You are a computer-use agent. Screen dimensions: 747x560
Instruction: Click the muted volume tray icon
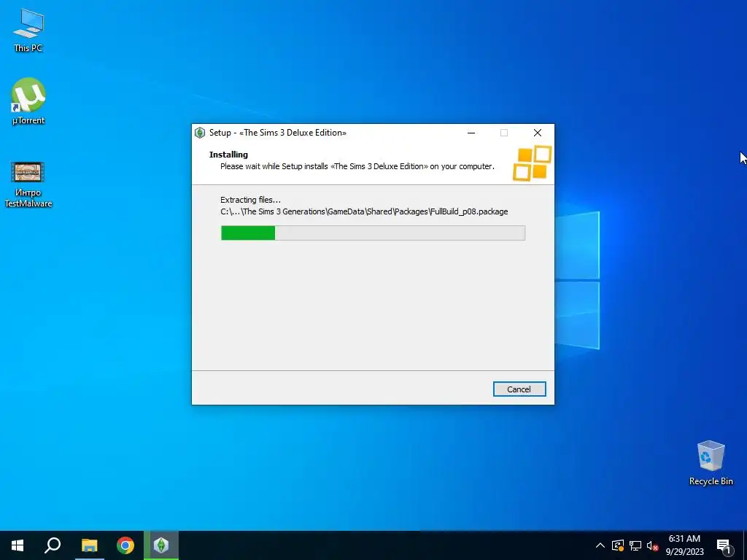coord(652,545)
